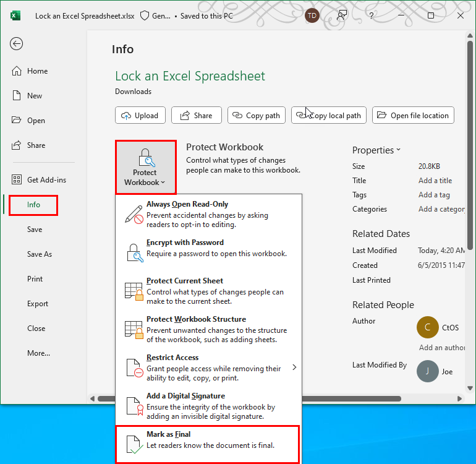Click the file name in the title bar

[85, 16]
